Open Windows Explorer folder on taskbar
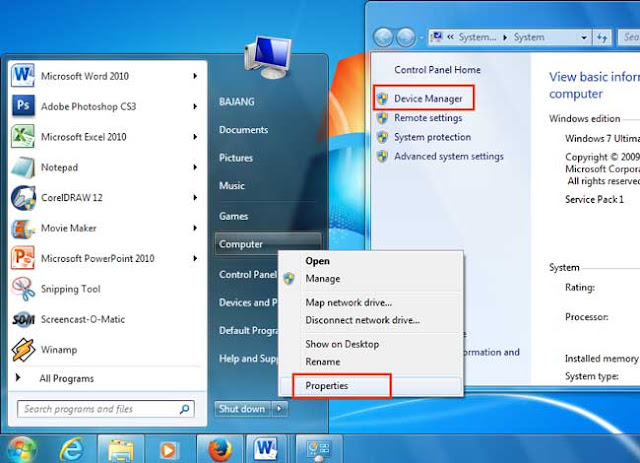 tap(121, 450)
